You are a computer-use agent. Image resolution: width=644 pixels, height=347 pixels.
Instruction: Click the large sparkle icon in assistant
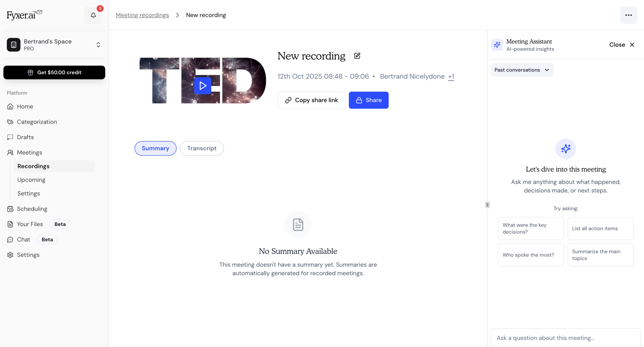coord(566,149)
